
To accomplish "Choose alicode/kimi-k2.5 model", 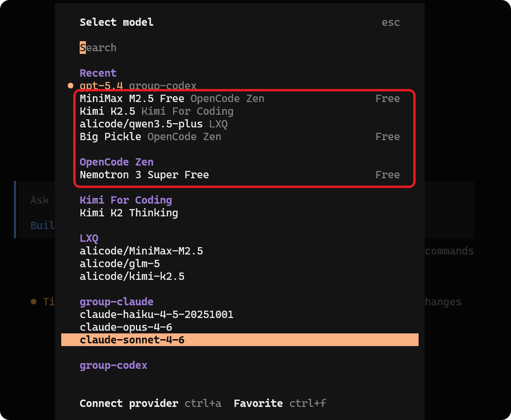I will (x=132, y=276).
